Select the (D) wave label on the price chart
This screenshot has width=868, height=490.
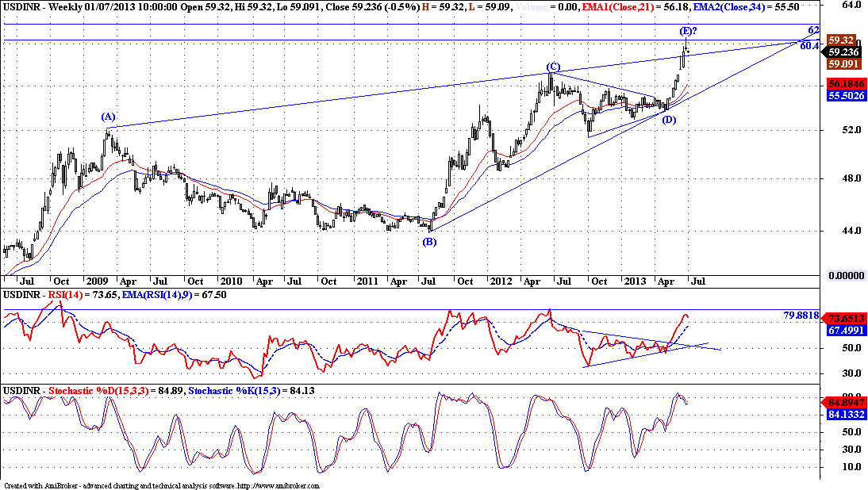pyautogui.click(x=669, y=120)
